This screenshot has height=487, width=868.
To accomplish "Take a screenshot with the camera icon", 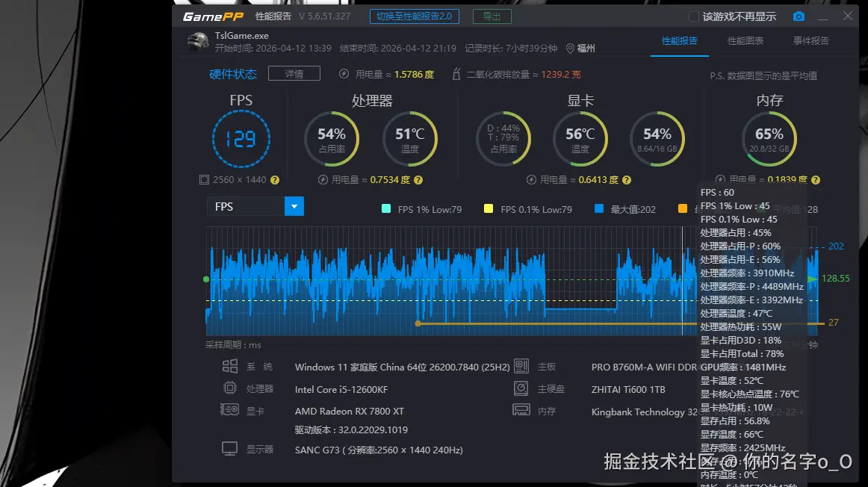I will pos(799,16).
